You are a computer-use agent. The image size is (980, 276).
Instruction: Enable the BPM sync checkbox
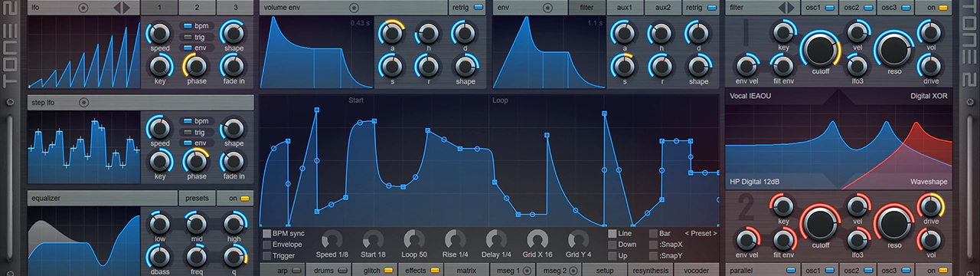tap(266, 233)
